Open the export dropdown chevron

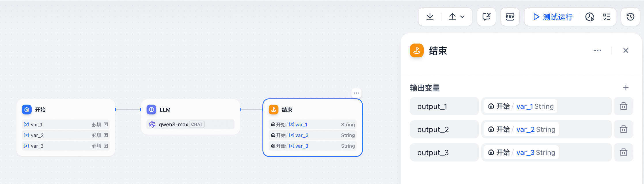[462, 17]
